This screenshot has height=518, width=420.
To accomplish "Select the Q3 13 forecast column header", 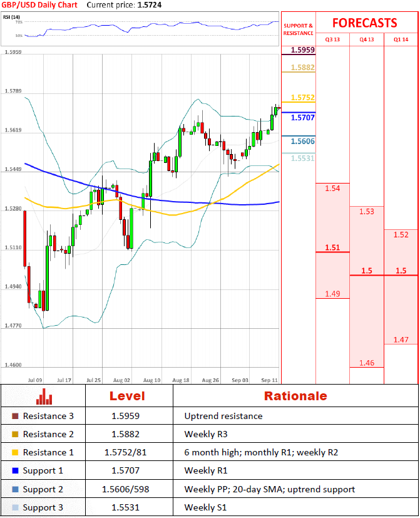I will (332, 39).
